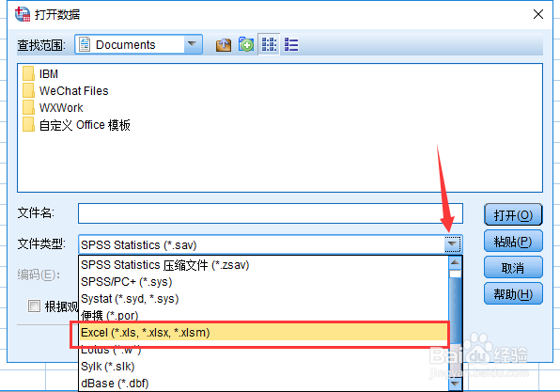Toggle the 根据观 checkbox
The image size is (560, 392).
coord(34,306)
